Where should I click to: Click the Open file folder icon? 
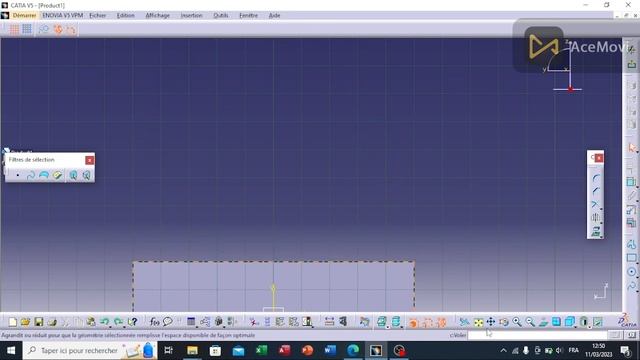(x=25, y=322)
